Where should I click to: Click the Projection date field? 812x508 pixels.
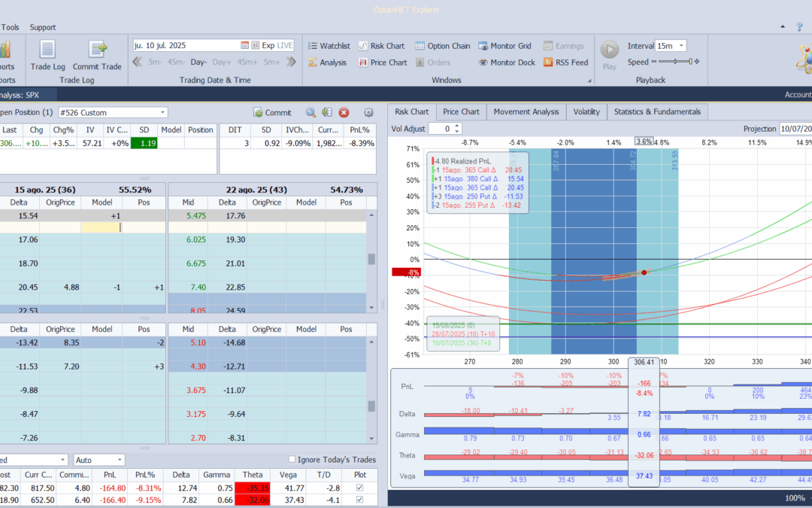point(795,129)
